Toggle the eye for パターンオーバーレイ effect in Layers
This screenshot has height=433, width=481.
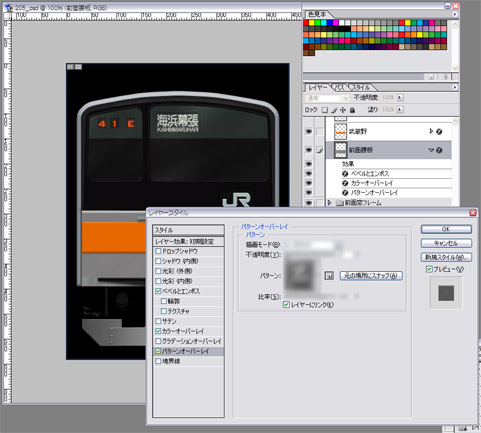point(309,193)
